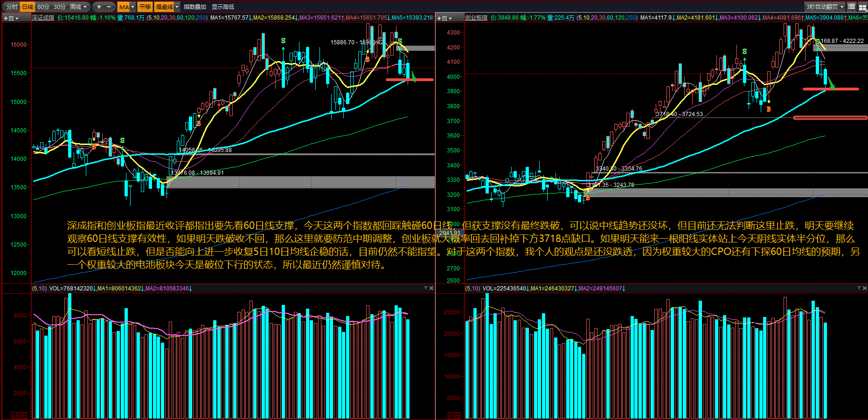
Task: Open the MA indicator dropdown arrow
Action: click(133, 7)
